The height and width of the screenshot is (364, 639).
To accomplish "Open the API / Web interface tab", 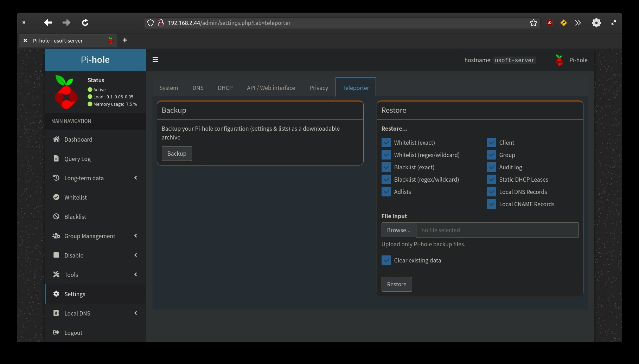I will [271, 88].
